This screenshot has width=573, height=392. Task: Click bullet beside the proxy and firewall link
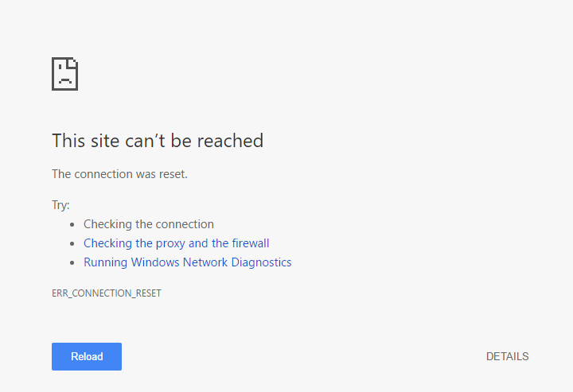pos(72,243)
